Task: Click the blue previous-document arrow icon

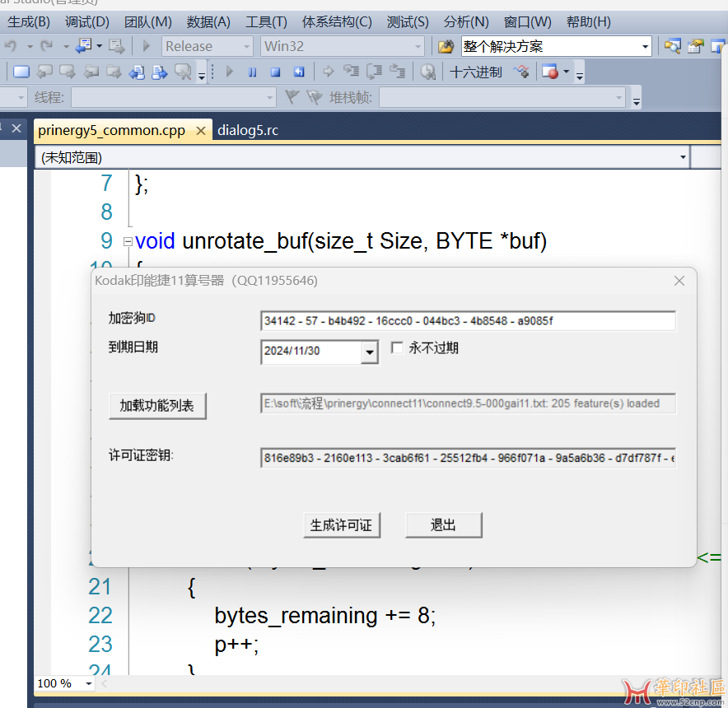Action: tap(137, 72)
